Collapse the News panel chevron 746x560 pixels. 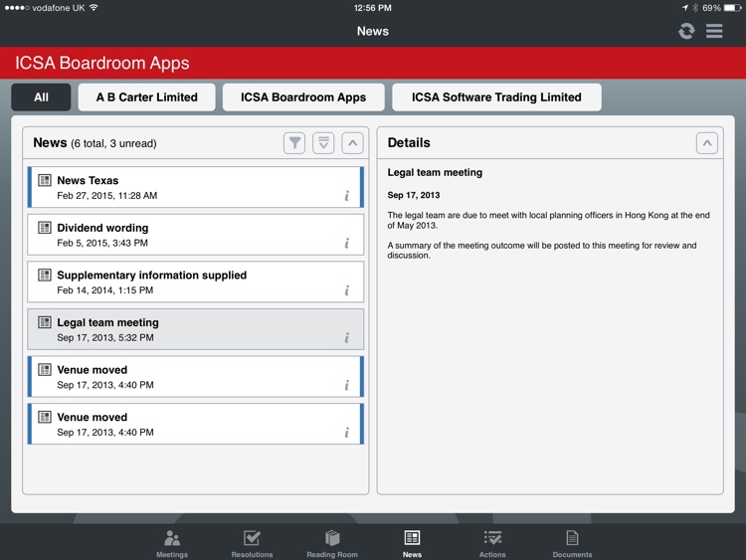352,143
